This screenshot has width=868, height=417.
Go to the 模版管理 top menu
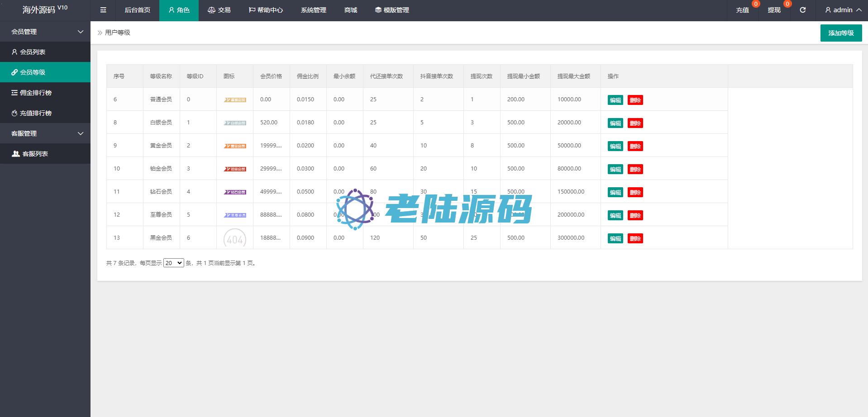(392, 10)
